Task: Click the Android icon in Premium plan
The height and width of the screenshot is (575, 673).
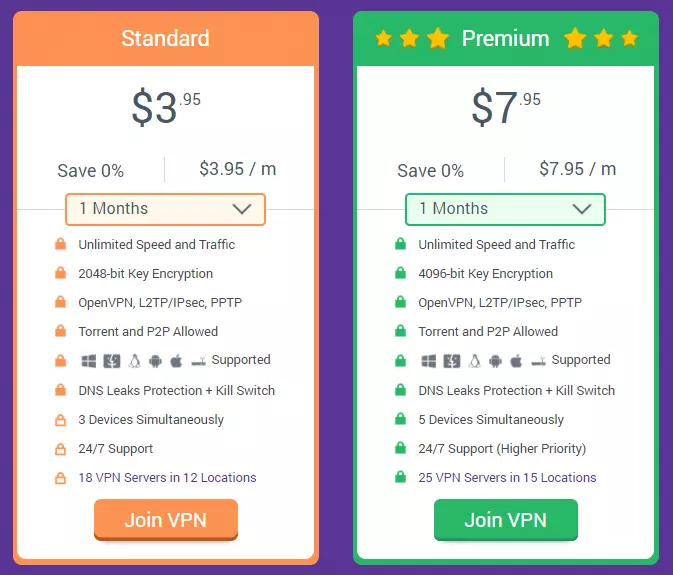Action: pos(495,361)
